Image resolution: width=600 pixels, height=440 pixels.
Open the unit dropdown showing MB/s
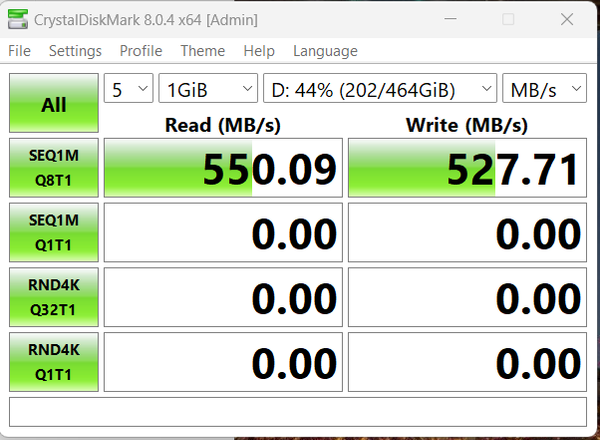[545, 88]
